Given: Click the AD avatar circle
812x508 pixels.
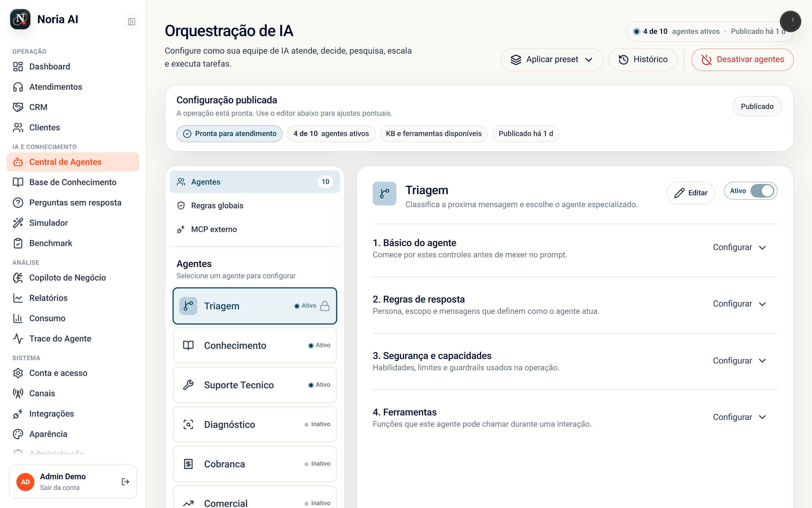Looking at the screenshot, I should click(25, 482).
